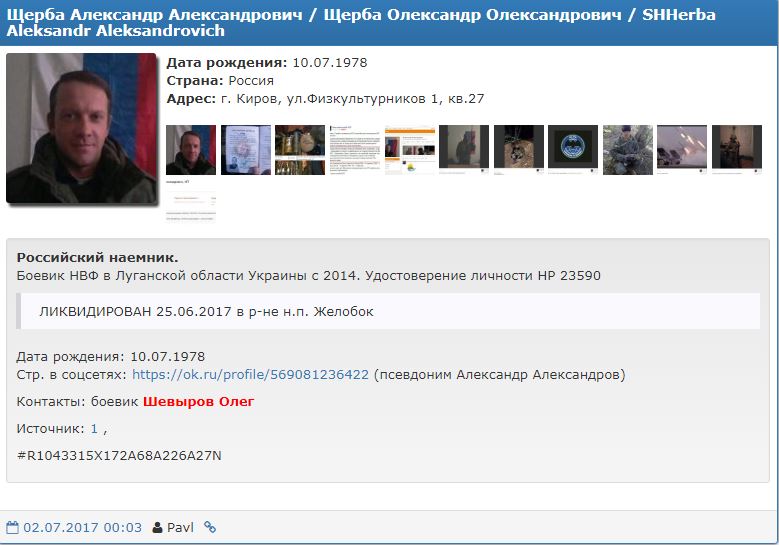Open dark thumbnail after social profile screenshot

point(464,150)
